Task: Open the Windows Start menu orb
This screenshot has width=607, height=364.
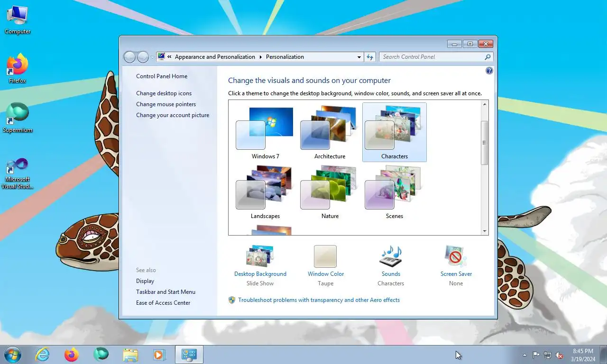Action: point(12,355)
